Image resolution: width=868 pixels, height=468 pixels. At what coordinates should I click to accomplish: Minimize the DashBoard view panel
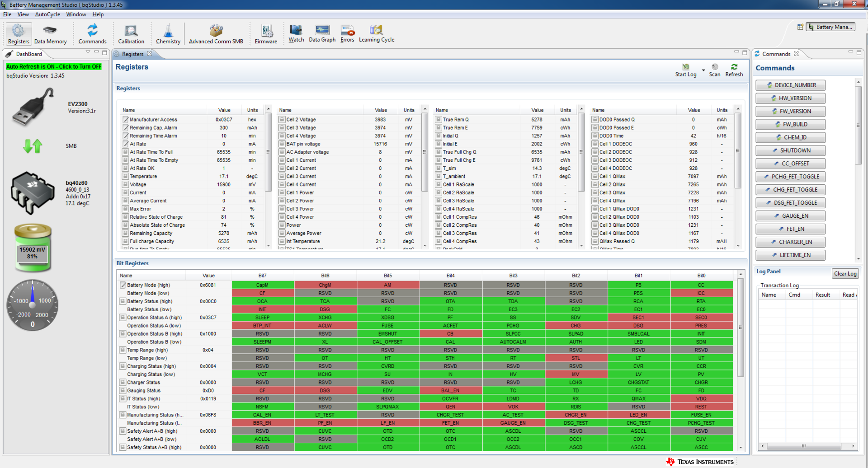coord(96,52)
